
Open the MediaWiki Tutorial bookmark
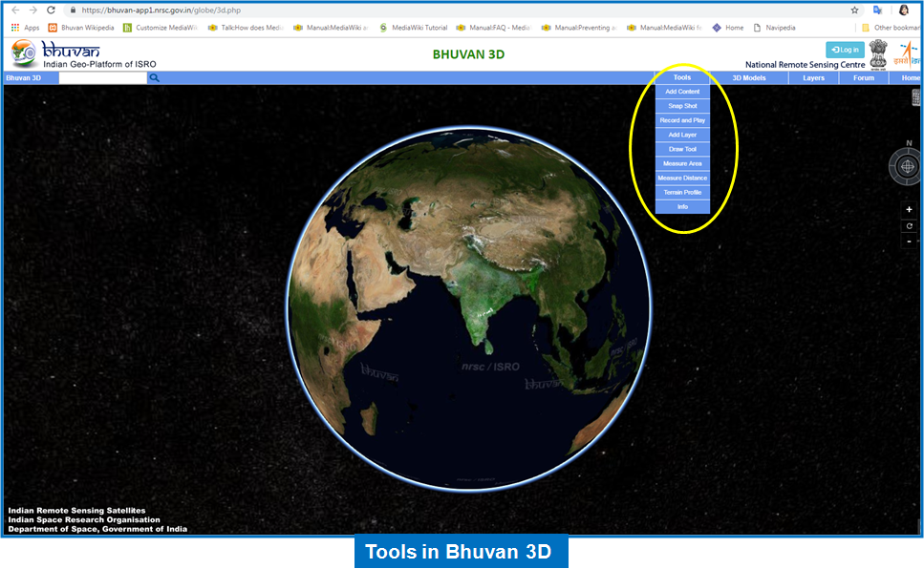[x=413, y=28]
